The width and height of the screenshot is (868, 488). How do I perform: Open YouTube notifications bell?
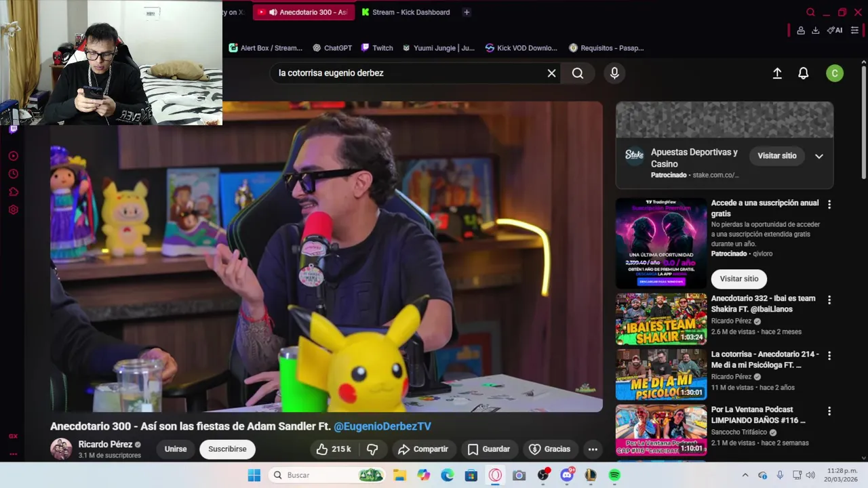point(803,73)
